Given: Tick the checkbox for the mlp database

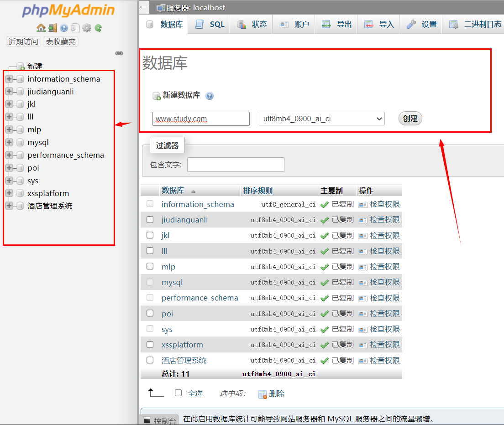Looking at the screenshot, I should click(150, 266).
